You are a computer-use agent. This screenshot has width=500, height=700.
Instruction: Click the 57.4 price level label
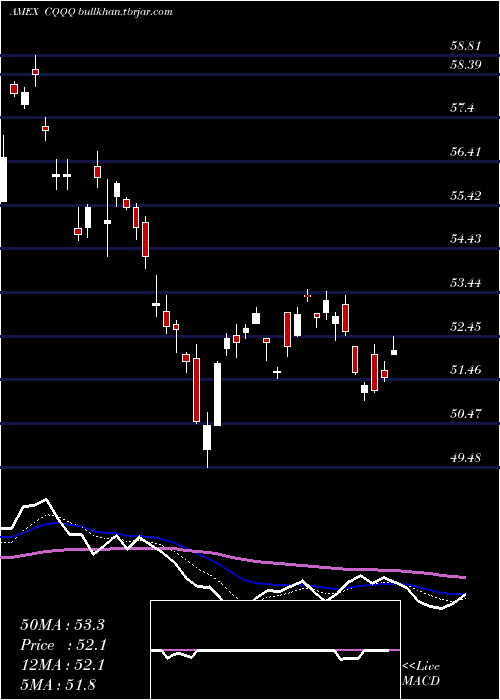[x=462, y=108]
